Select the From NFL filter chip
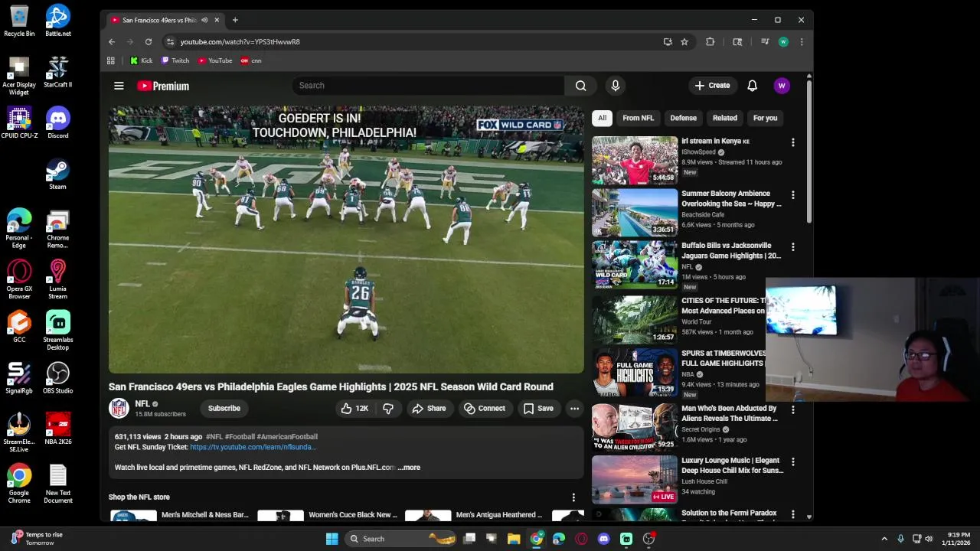The height and width of the screenshot is (551, 980). point(638,118)
